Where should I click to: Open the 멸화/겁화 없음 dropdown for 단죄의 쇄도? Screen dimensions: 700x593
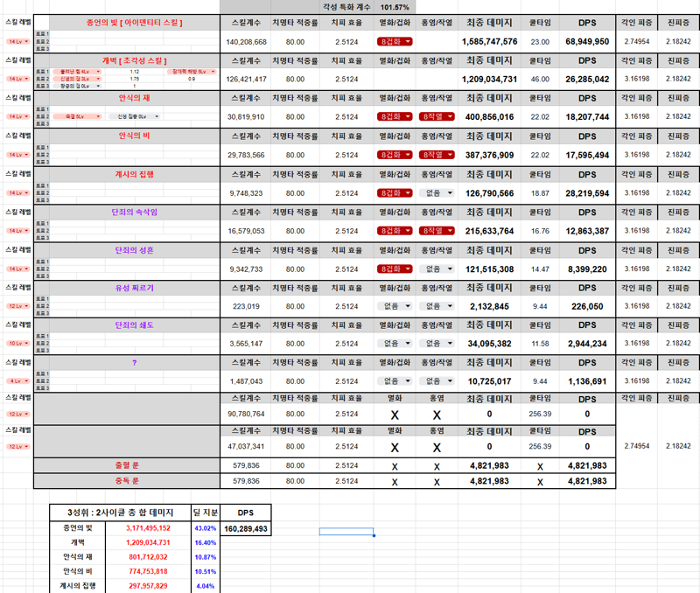[x=395, y=344]
